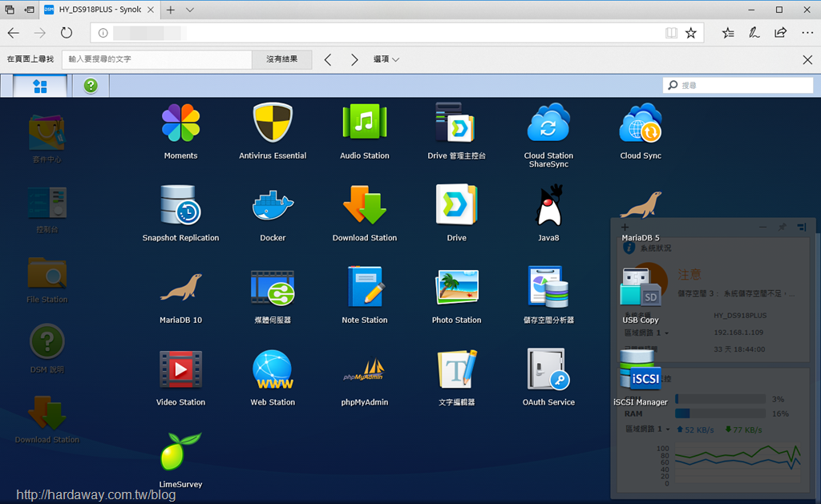Screen dimensions: 821x504
Task: Click the add notes pen icon
Action: pyautogui.click(x=754, y=33)
